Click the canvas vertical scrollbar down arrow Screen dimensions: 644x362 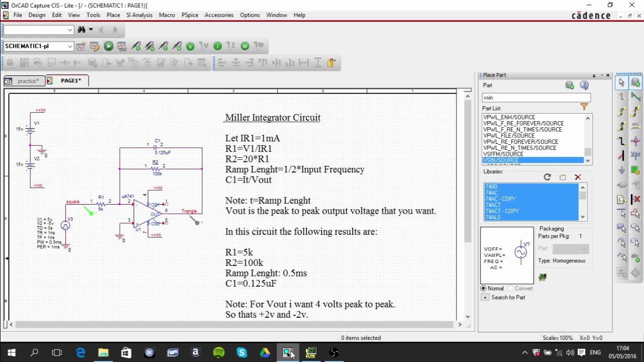[x=468, y=317]
